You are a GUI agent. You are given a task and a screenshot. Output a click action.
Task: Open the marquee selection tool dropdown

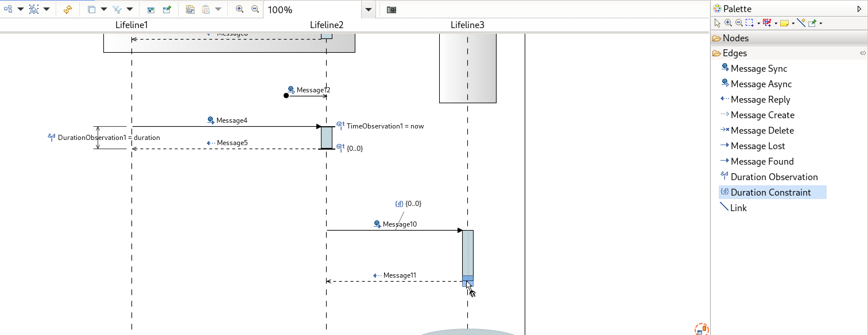click(x=758, y=24)
